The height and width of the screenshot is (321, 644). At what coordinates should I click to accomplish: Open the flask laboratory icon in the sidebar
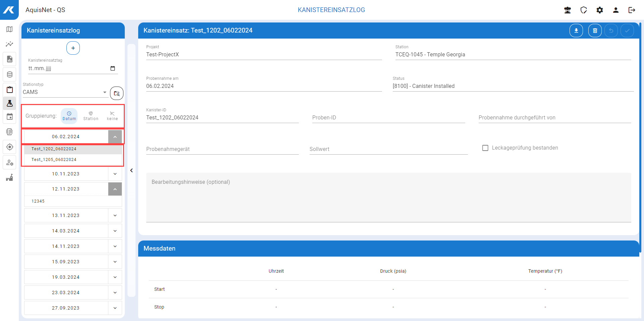click(x=9, y=103)
